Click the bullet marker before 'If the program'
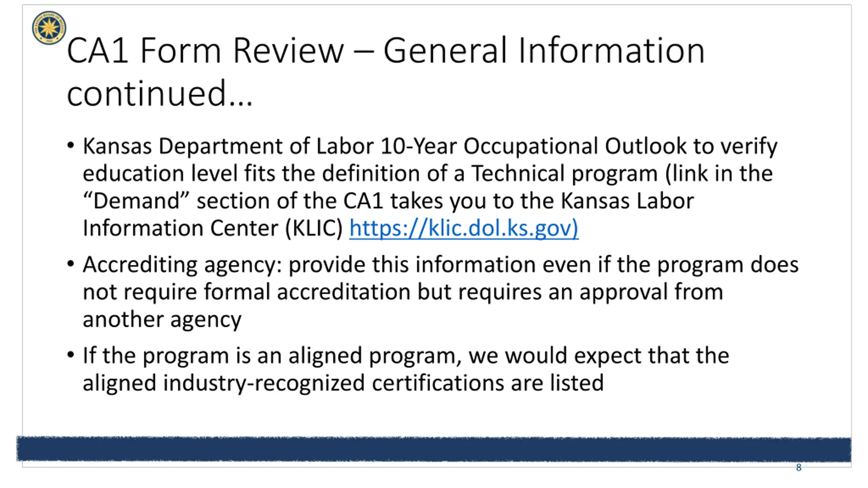The height and width of the screenshot is (488, 868). tap(71, 355)
